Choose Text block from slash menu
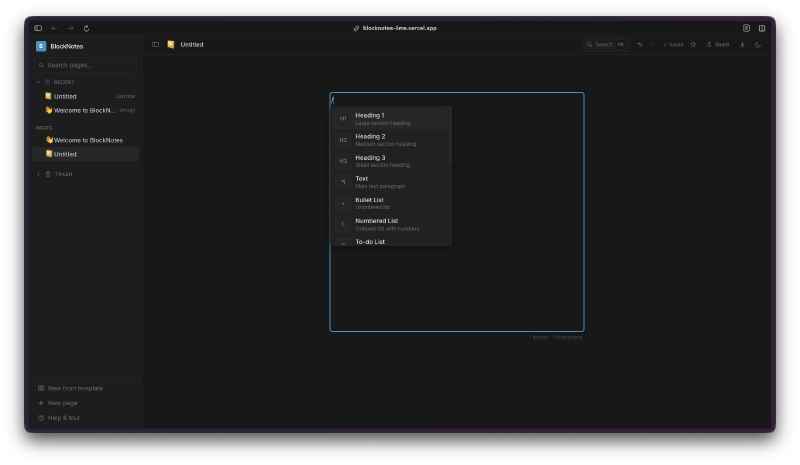Screen dimensions: 800x465 (x=391, y=182)
